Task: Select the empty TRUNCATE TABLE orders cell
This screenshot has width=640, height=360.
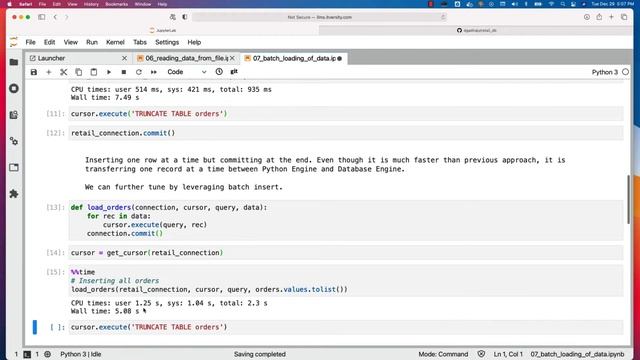Action: (x=346, y=327)
